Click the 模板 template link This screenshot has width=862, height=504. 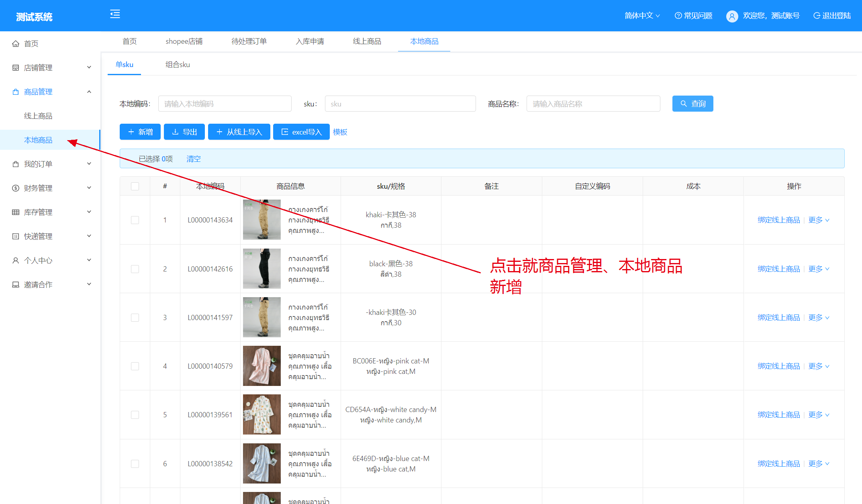point(340,132)
